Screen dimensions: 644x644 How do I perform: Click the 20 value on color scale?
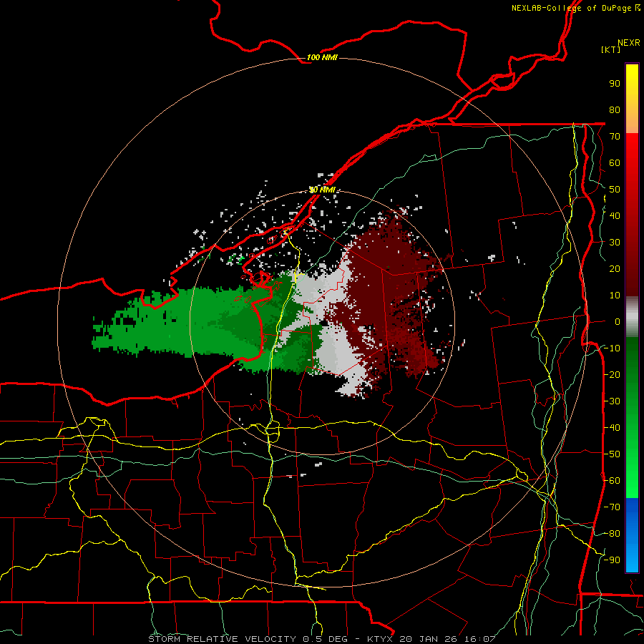coord(615,269)
